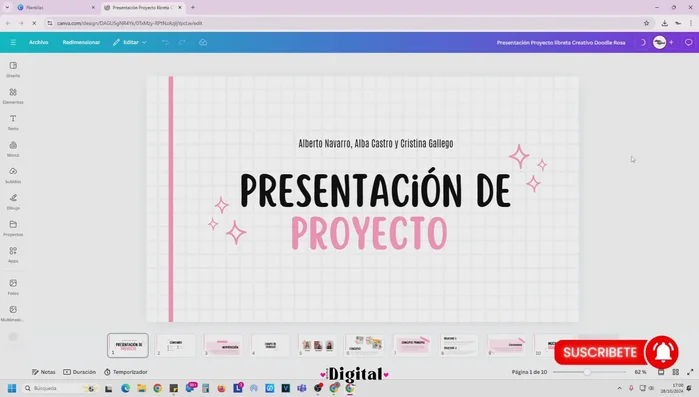Open browser downloads icon

point(665,23)
